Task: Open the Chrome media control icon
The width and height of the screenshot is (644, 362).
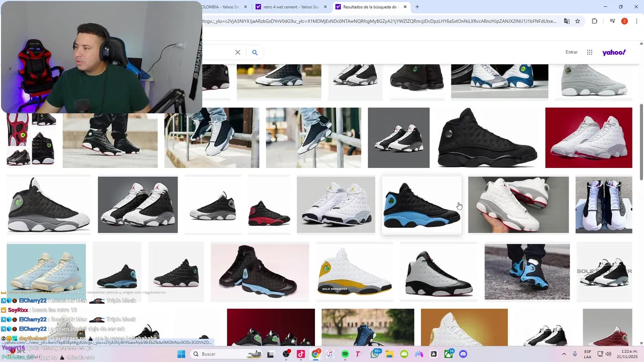Action: pos(612,21)
